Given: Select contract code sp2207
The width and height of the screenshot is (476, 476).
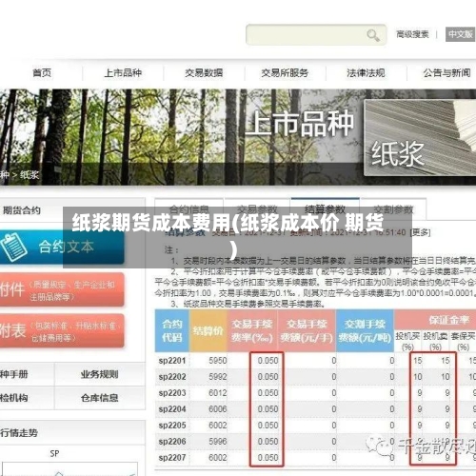Looking at the screenshot, I should (172, 458).
